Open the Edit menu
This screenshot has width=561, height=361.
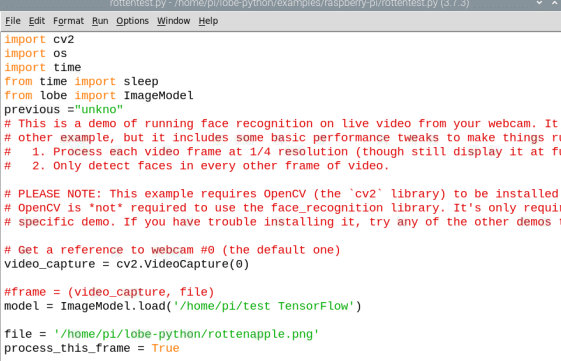click(x=37, y=21)
